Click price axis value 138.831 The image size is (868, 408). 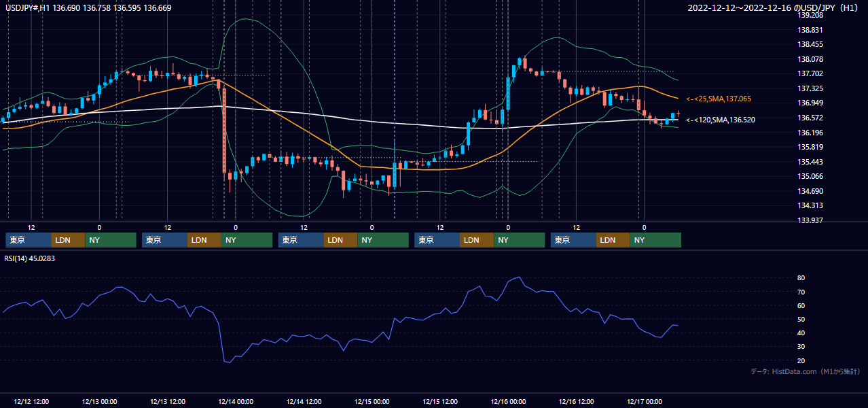(809, 30)
